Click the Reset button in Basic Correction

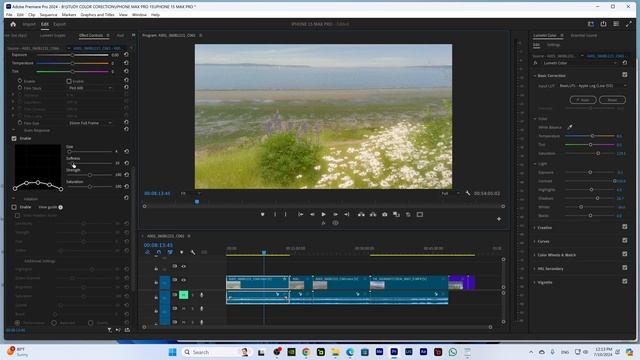coord(612,100)
